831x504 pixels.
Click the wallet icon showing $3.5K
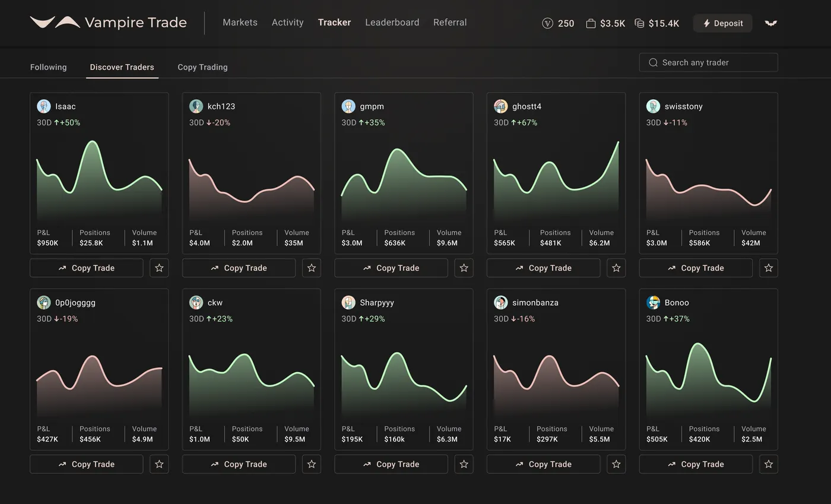tap(591, 23)
